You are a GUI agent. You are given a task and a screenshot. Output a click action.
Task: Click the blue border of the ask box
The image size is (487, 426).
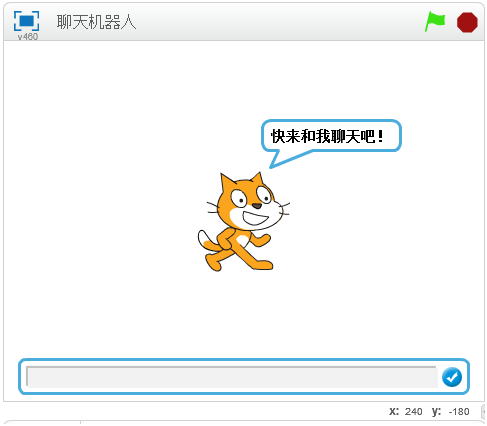click(243, 360)
